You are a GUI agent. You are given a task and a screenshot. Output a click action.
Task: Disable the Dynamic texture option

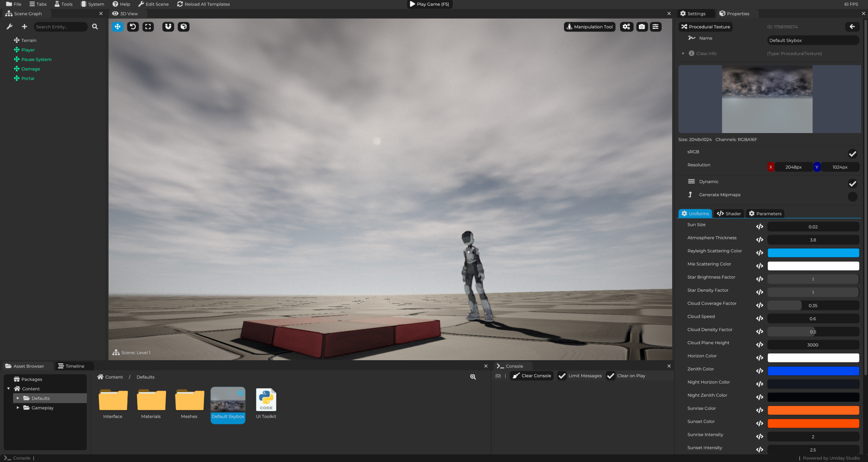(853, 184)
